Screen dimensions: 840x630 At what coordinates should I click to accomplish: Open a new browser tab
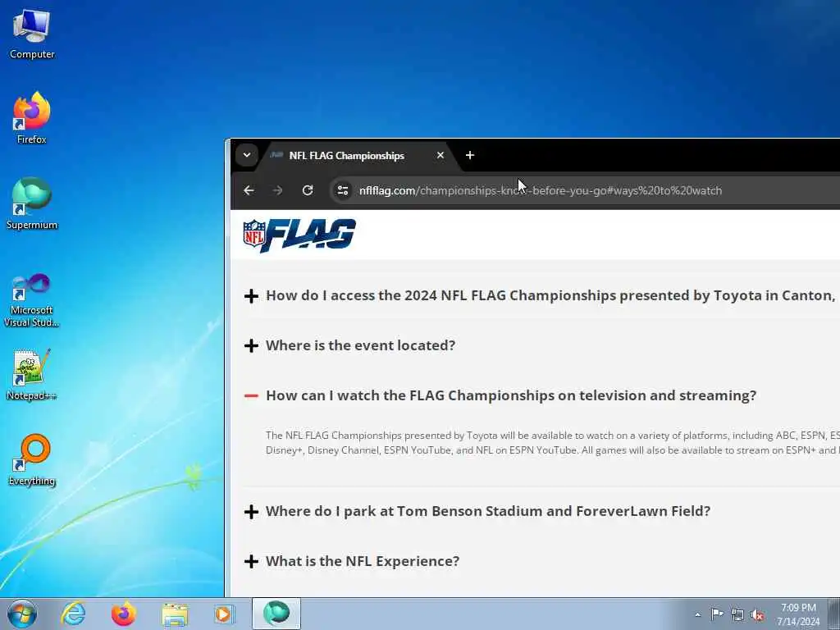tap(470, 155)
